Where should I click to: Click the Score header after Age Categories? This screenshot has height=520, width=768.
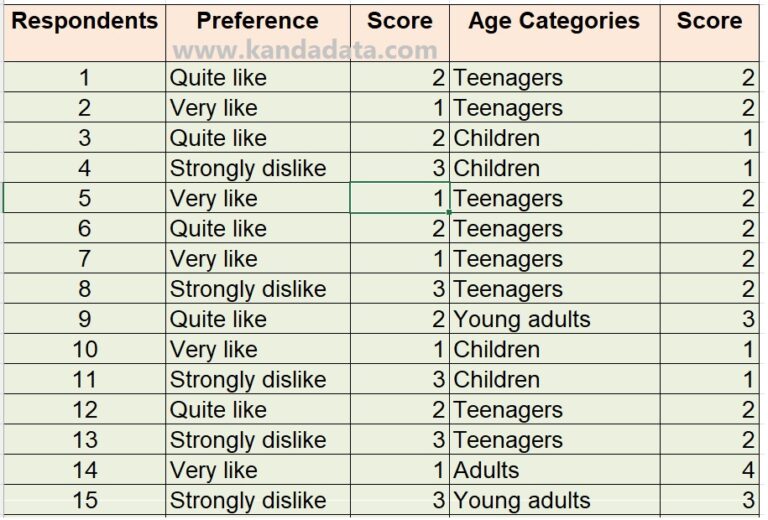point(709,21)
